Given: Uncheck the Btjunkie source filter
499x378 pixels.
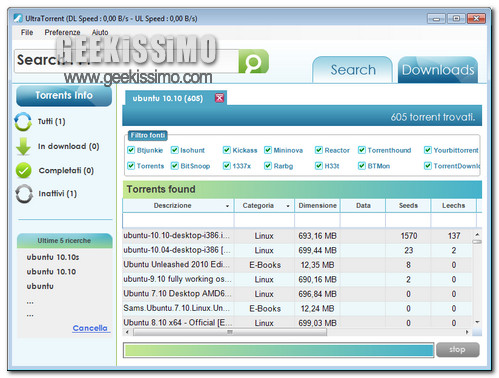Looking at the screenshot, I should 131,150.
